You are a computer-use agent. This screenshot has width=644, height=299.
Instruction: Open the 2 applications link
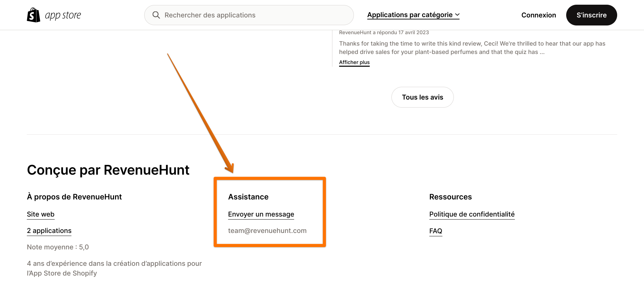pyautogui.click(x=49, y=231)
